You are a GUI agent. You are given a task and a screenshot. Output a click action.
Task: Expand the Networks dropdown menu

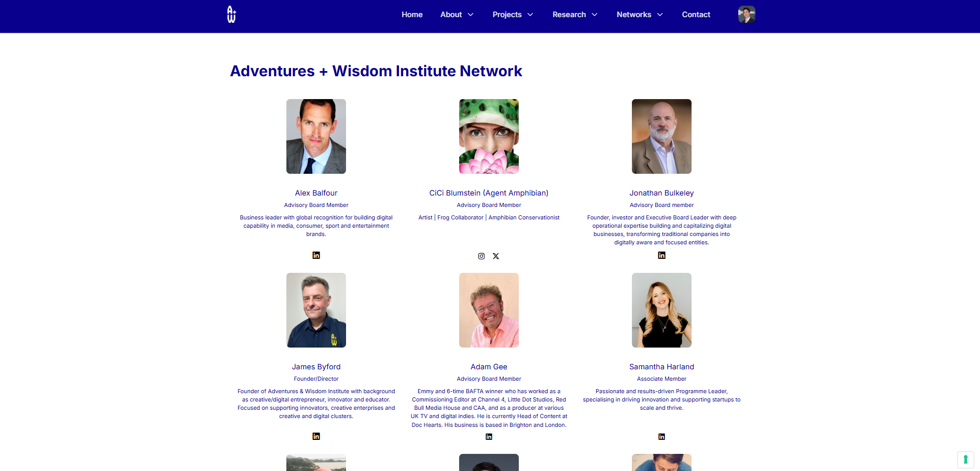[x=640, y=15]
